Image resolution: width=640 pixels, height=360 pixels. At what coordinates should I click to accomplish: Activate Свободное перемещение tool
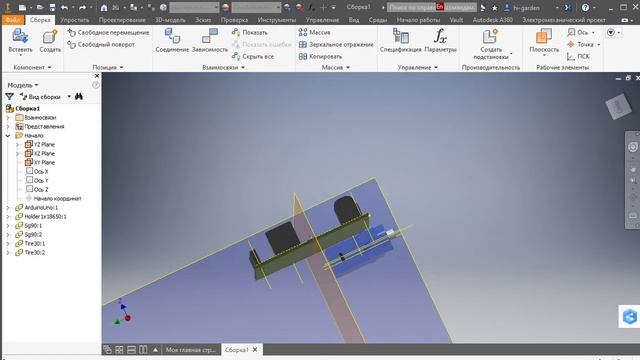[108, 32]
